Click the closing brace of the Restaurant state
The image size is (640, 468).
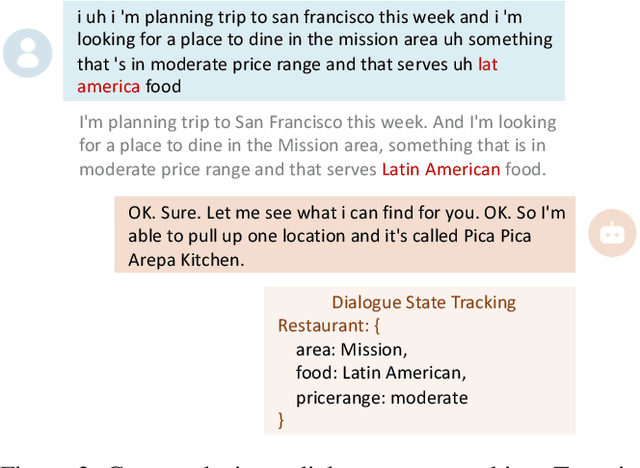click(281, 421)
